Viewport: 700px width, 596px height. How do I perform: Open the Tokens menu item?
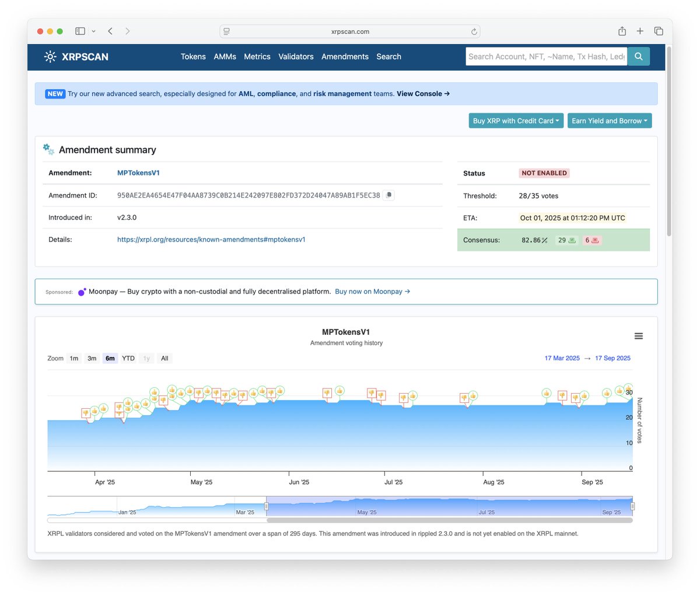click(x=193, y=57)
